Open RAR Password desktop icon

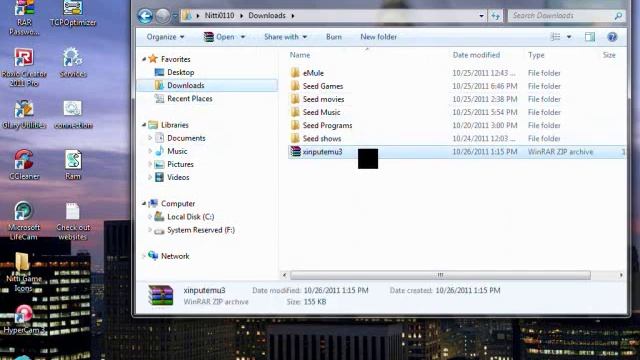coord(24,17)
